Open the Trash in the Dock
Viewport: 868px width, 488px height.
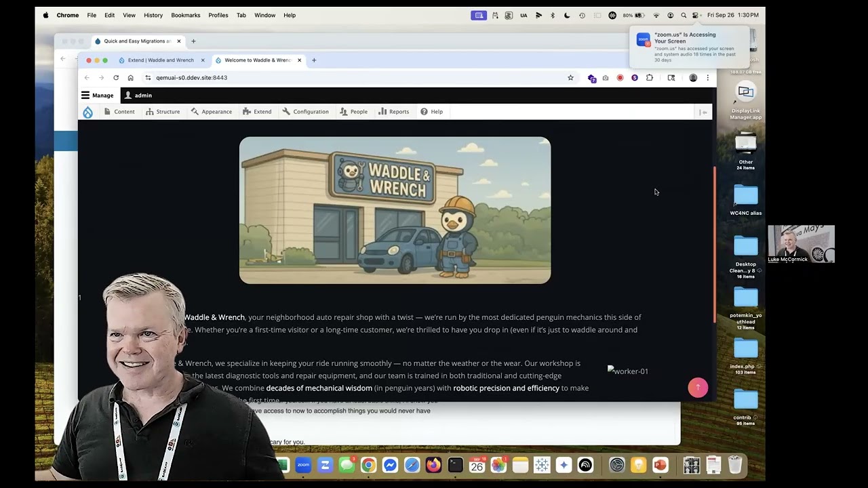735,465
